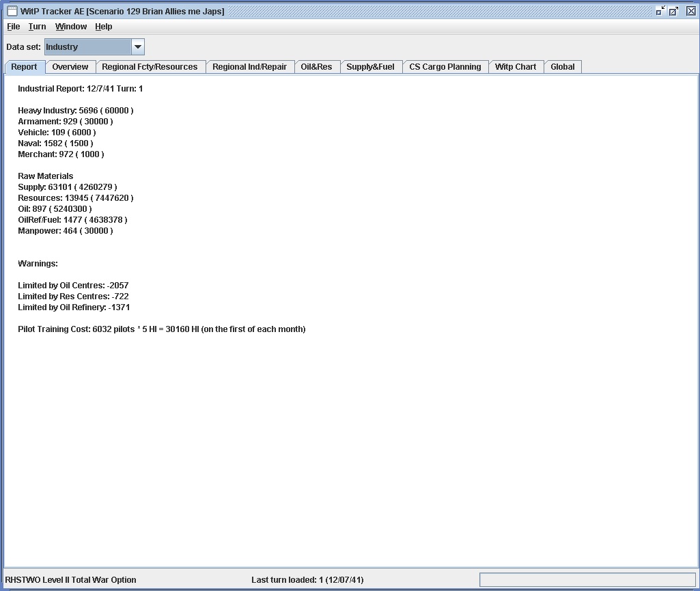Click the 'Naval: 1582 ( 1500 )' line
This screenshot has width=700, height=591.
point(56,143)
